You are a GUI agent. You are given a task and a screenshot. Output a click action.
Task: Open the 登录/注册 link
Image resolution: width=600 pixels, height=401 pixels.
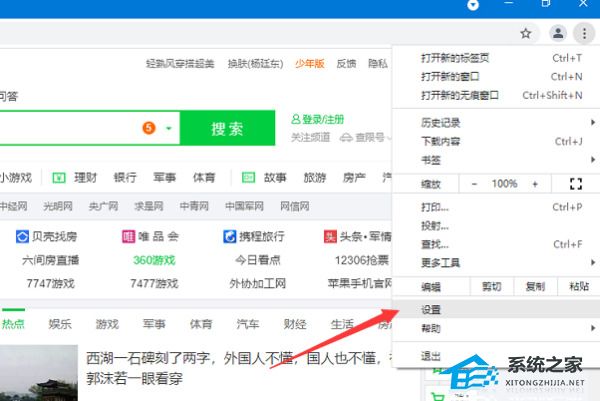click(317, 119)
